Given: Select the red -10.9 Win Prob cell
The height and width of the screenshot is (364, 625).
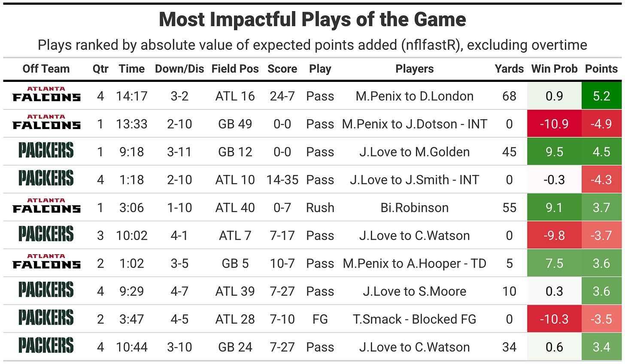Looking at the screenshot, I should (x=554, y=123).
